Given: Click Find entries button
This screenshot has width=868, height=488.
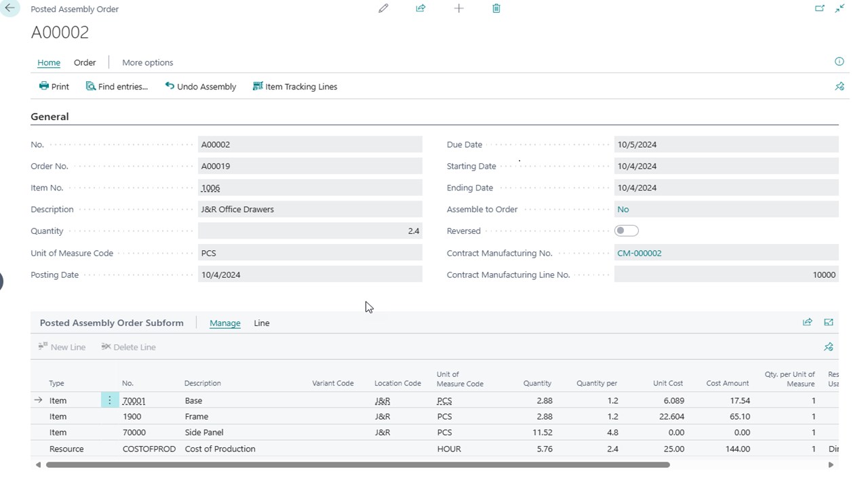Looking at the screenshot, I should (117, 87).
